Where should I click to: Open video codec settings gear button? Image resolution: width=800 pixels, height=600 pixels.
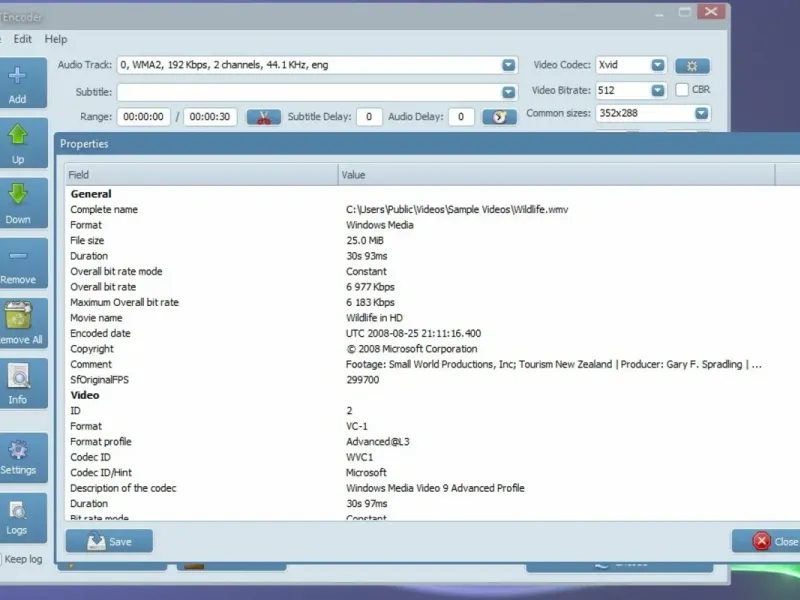point(692,66)
